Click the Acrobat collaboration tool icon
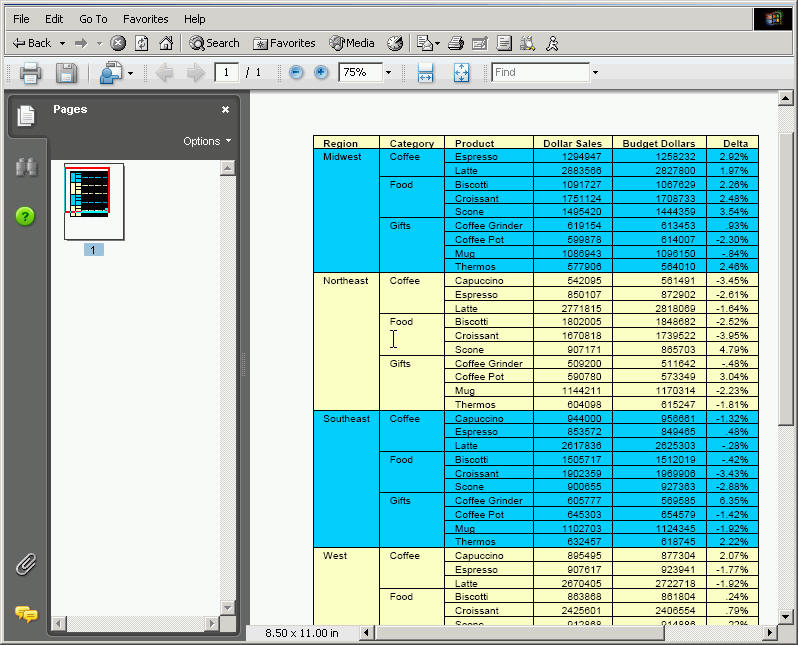The height and width of the screenshot is (645, 798). tap(111, 73)
